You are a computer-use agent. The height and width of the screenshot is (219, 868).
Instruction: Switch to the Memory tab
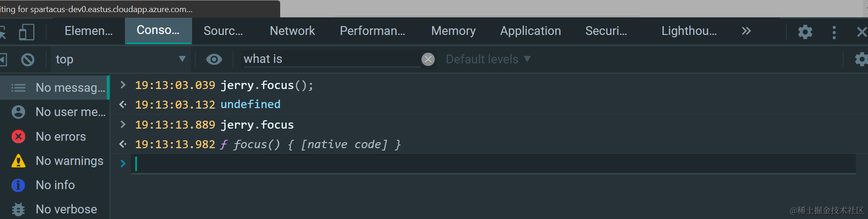click(453, 31)
